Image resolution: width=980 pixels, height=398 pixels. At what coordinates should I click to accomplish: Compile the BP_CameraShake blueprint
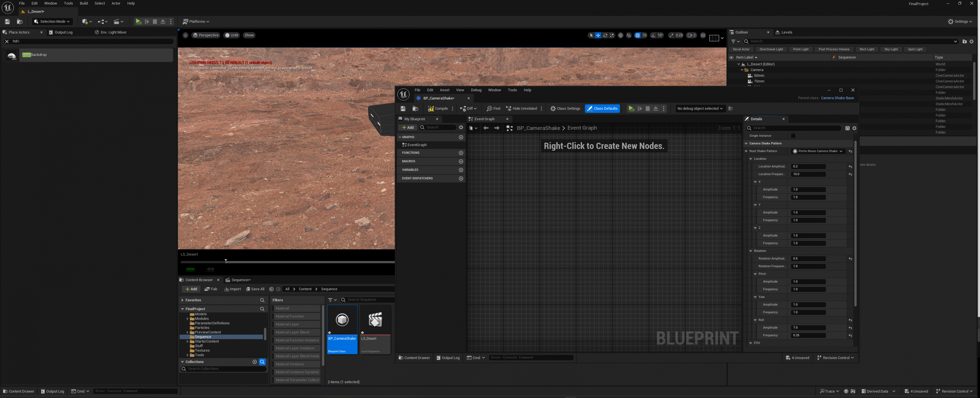pyautogui.click(x=438, y=109)
